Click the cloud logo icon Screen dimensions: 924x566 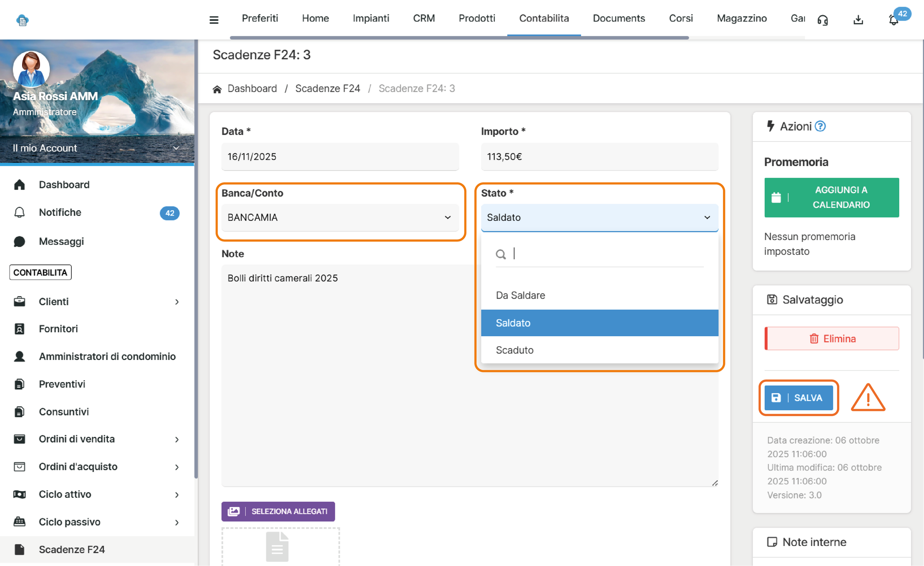[x=23, y=20]
